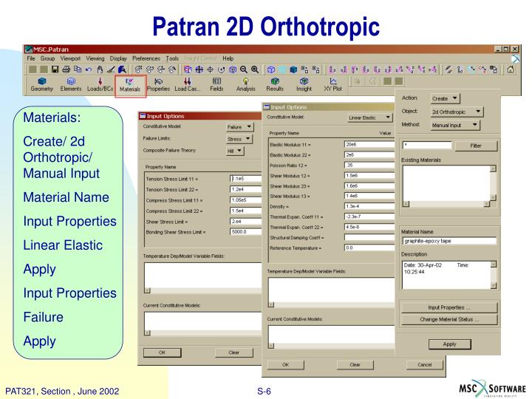Open the File menu

point(31,58)
